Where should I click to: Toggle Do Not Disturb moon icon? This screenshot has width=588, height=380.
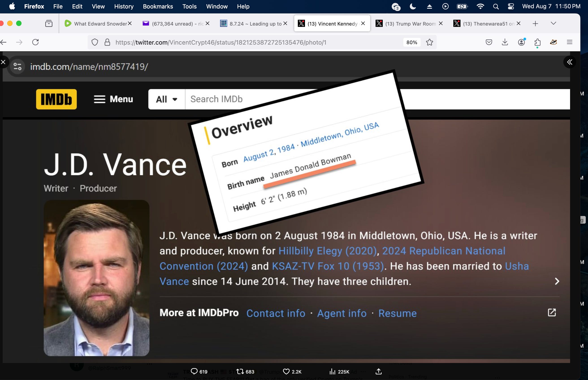pyautogui.click(x=413, y=6)
